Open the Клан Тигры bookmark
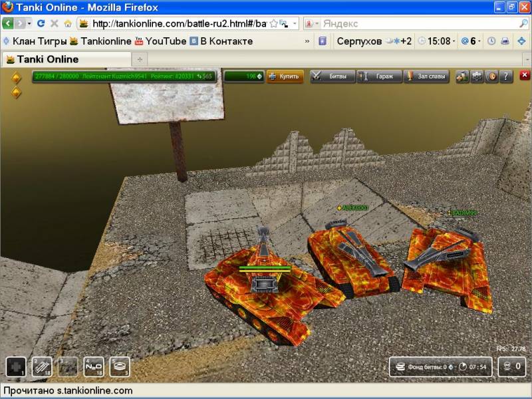Screen dimensions: 532x399 tap(35, 41)
